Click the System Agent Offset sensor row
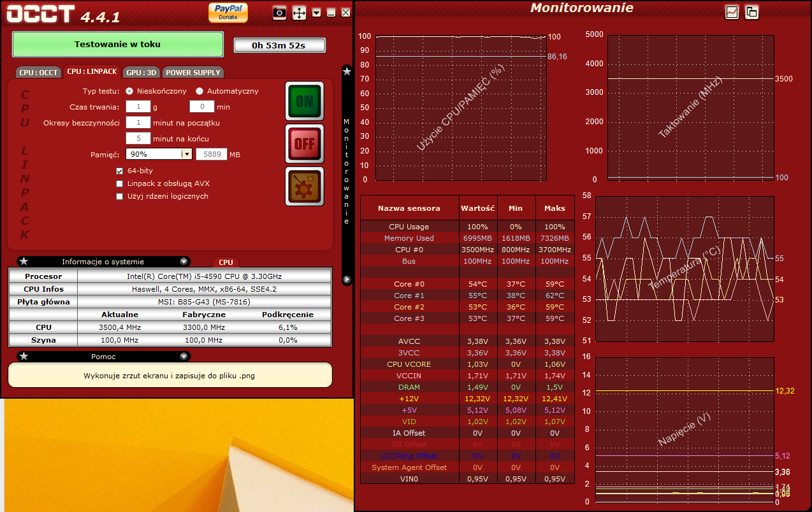812x512 pixels. pos(467,467)
